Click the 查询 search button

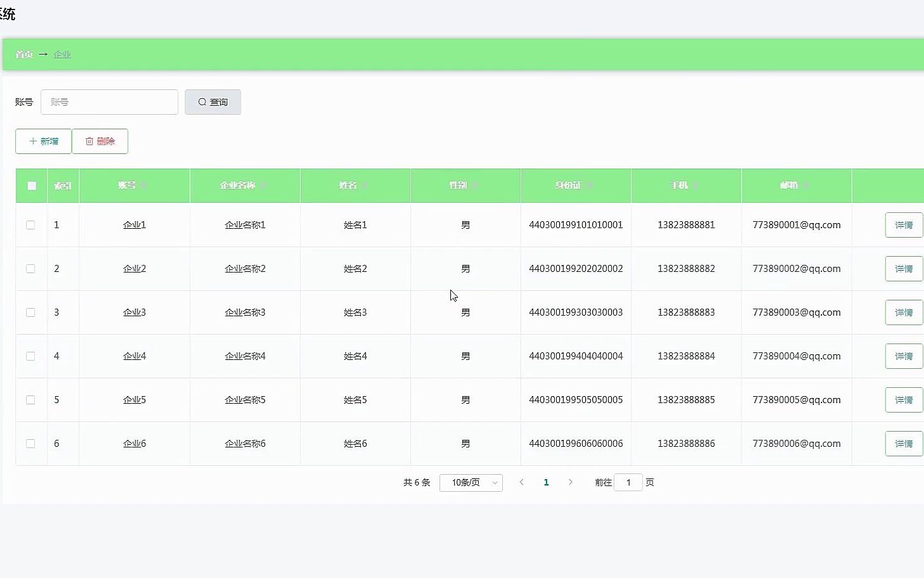pyautogui.click(x=213, y=102)
